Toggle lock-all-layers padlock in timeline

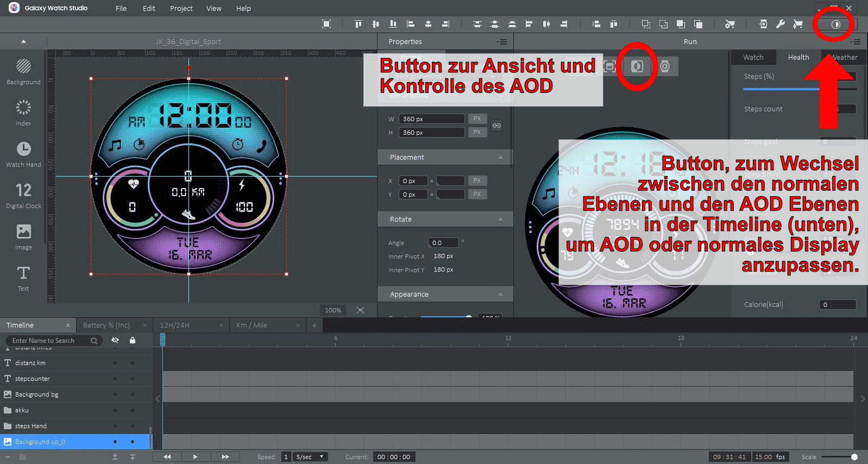pos(133,340)
